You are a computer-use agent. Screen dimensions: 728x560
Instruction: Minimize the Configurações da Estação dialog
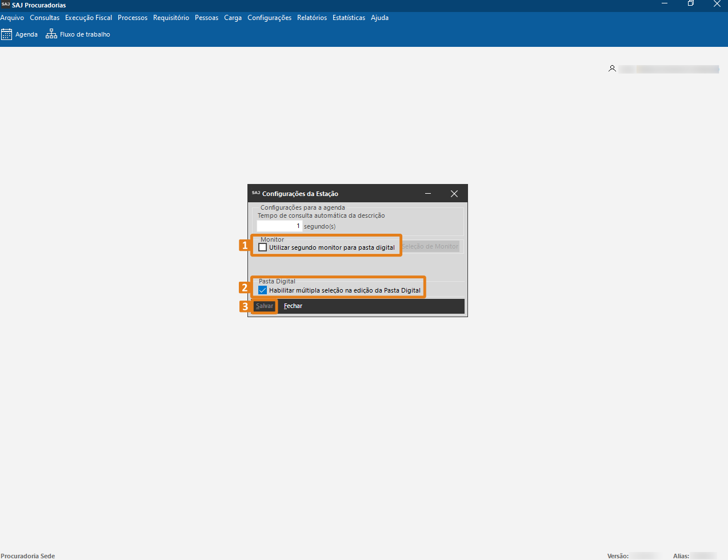(428, 194)
